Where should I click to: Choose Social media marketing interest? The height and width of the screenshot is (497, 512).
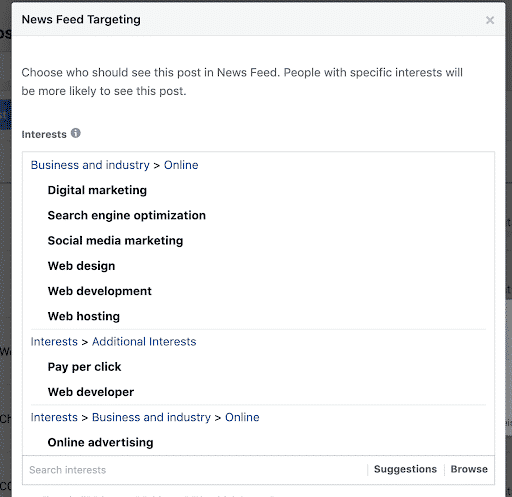[115, 241]
